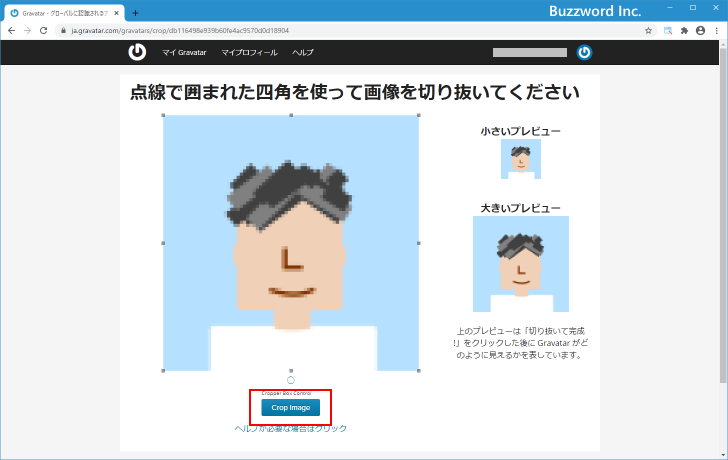Open マイプロフィール menu item

(249, 52)
